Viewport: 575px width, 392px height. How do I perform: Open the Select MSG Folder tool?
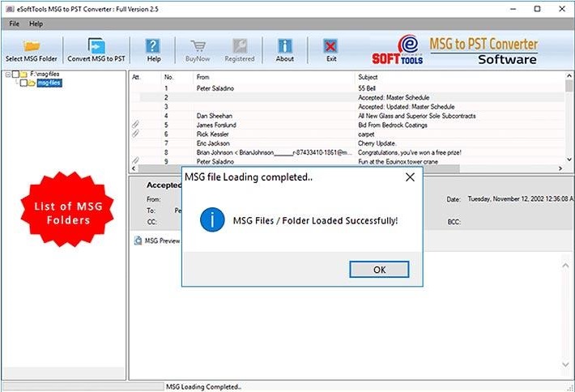pyautogui.click(x=32, y=50)
